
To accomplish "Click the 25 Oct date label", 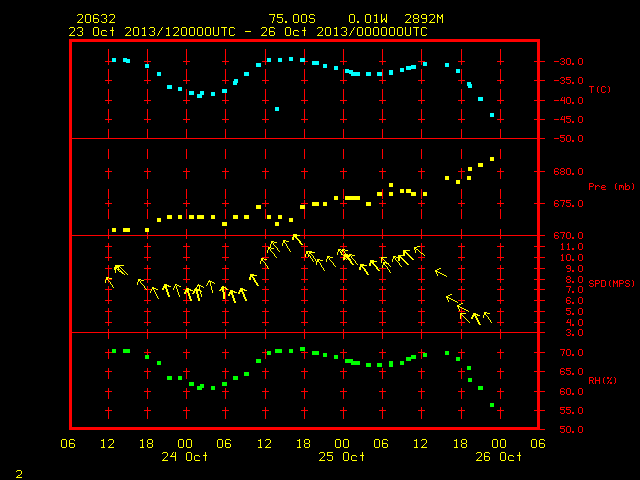I will click(x=342, y=456).
